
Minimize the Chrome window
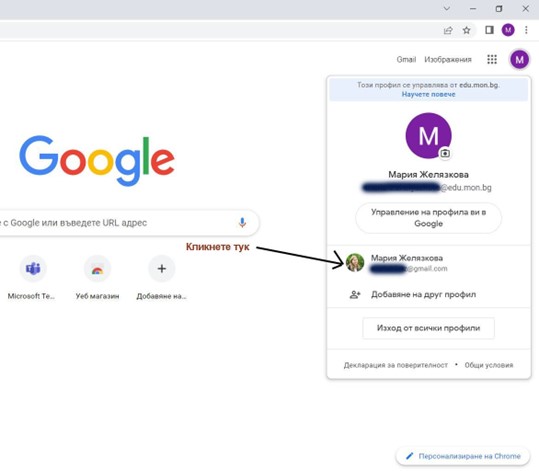(473, 9)
